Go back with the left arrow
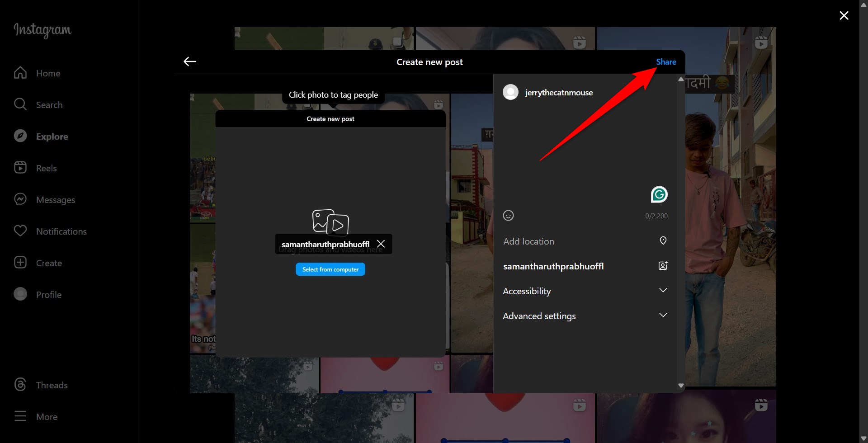The width and height of the screenshot is (868, 443). 190,61
